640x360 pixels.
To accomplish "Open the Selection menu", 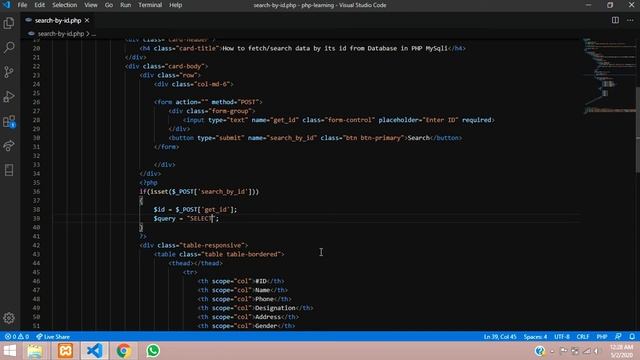I will (x=64, y=5).
